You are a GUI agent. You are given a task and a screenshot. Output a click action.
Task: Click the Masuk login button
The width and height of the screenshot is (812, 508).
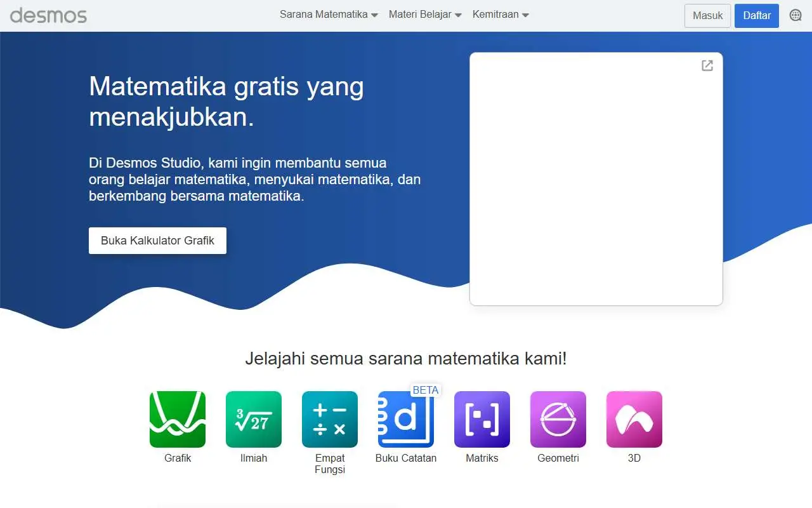click(708, 15)
